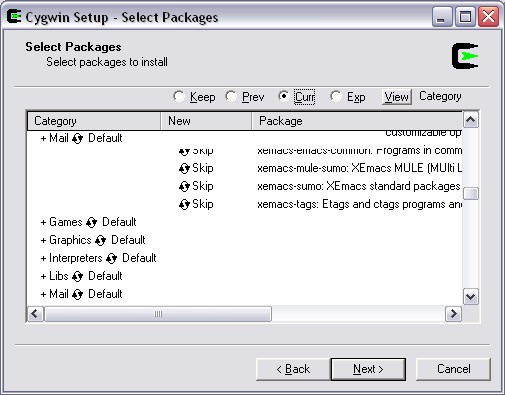The image size is (505, 395).
Task: Click cycle icon beside xemacs-sumo Skip
Action: pos(184,186)
